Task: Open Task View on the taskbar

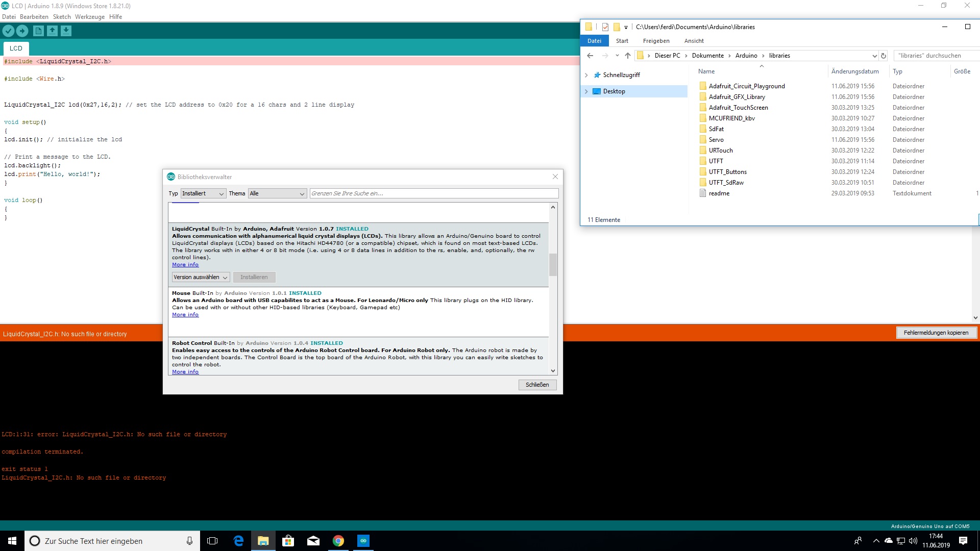Action: [x=212, y=541]
